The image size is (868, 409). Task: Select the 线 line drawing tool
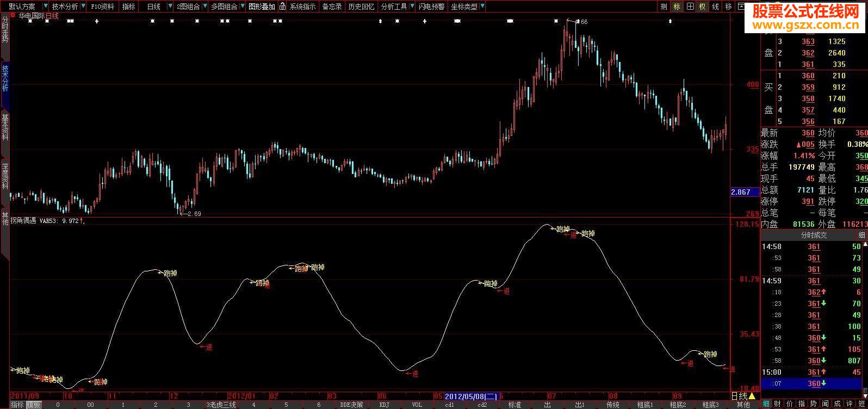[716, 7]
